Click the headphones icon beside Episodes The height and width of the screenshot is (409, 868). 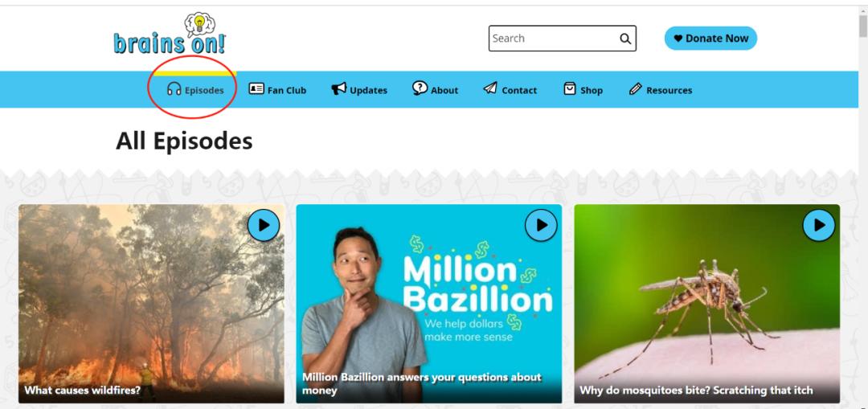(x=174, y=89)
